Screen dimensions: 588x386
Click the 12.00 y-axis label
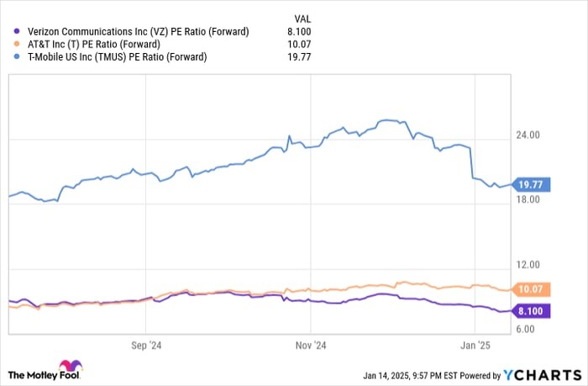coord(528,265)
